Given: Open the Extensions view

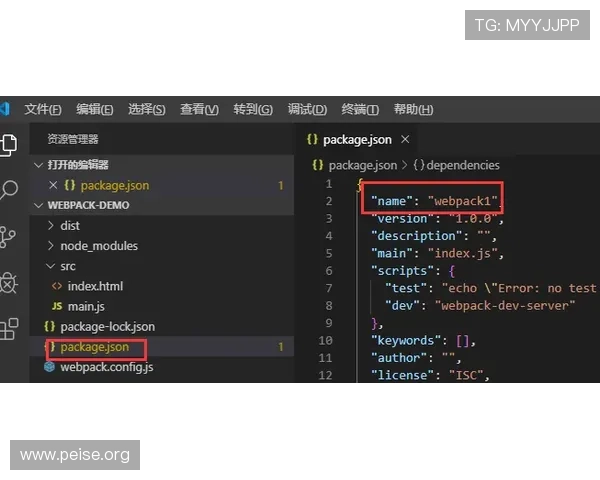Looking at the screenshot, I should tap(8, 329).
